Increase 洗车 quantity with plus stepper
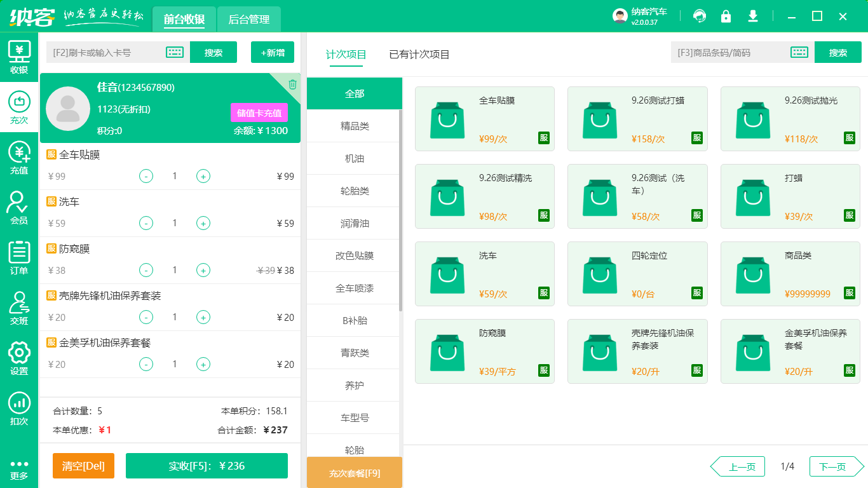This screenshot has width=868, height=488. point(203,223)
